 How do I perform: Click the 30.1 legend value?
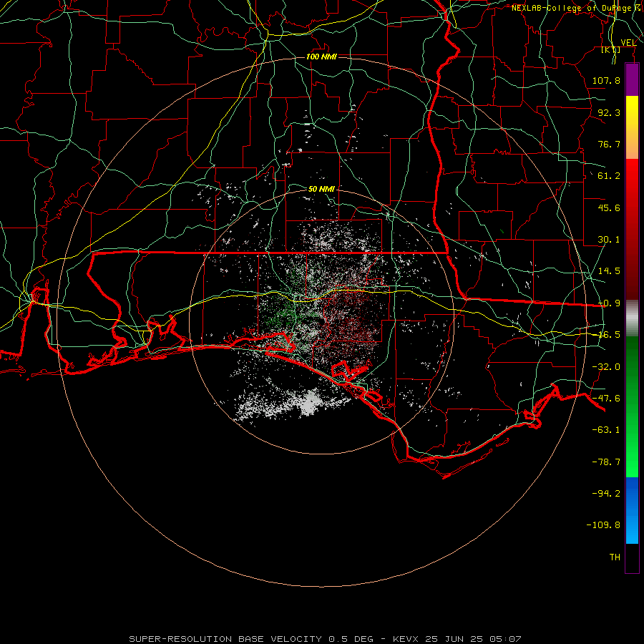609,240
